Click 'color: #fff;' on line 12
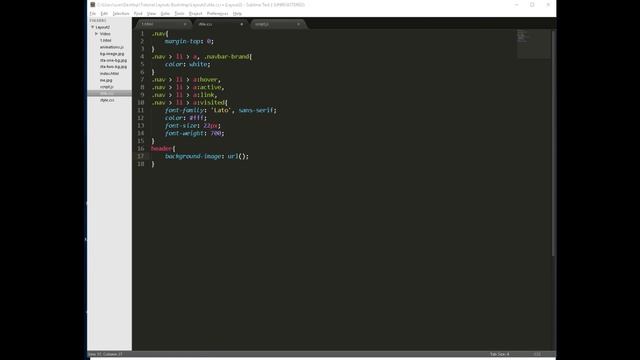 point(186,118)
